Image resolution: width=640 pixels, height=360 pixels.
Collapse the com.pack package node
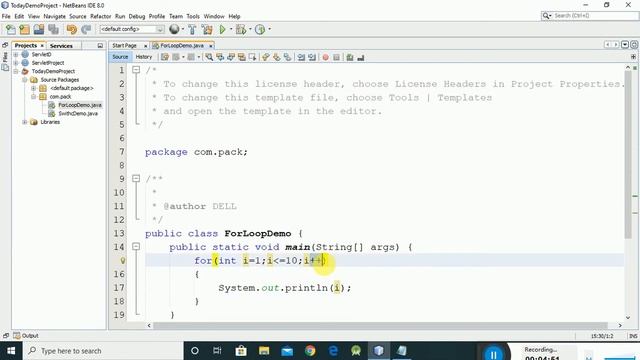point(33,97)
